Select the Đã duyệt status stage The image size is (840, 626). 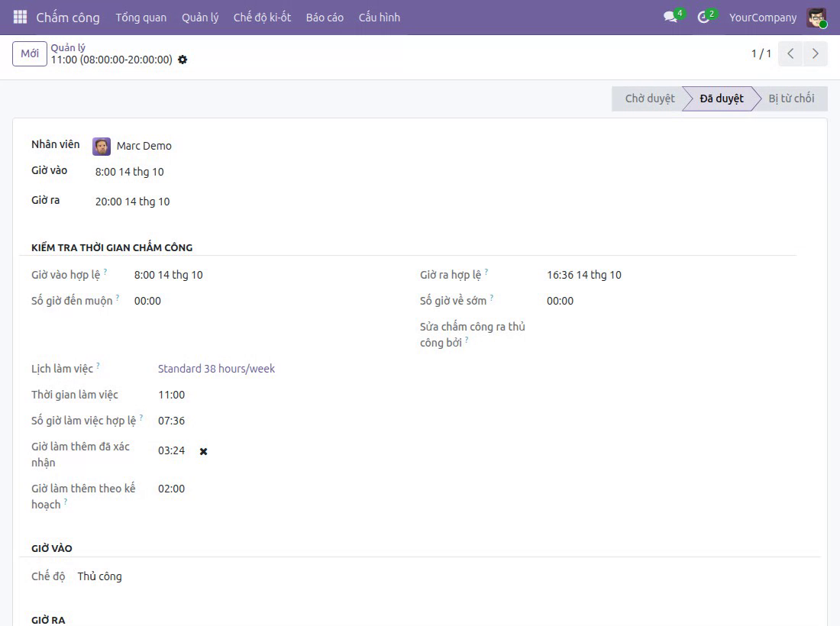click(x=721, y=98)
